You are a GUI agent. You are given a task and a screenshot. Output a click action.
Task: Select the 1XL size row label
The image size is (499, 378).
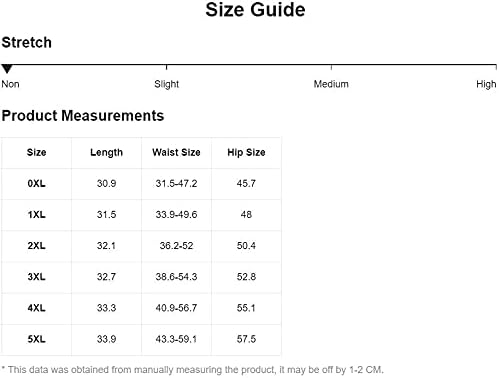pos(36,215)
